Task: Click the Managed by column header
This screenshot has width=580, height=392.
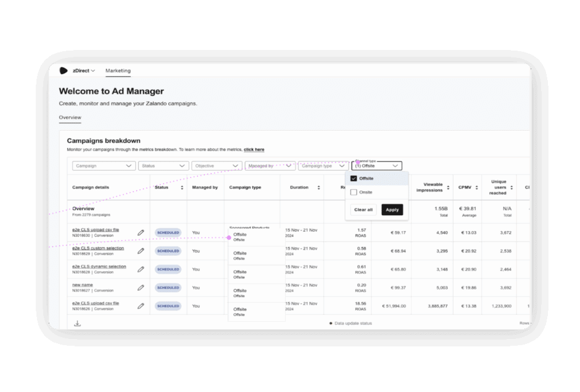Action: [x=205, y=187]
